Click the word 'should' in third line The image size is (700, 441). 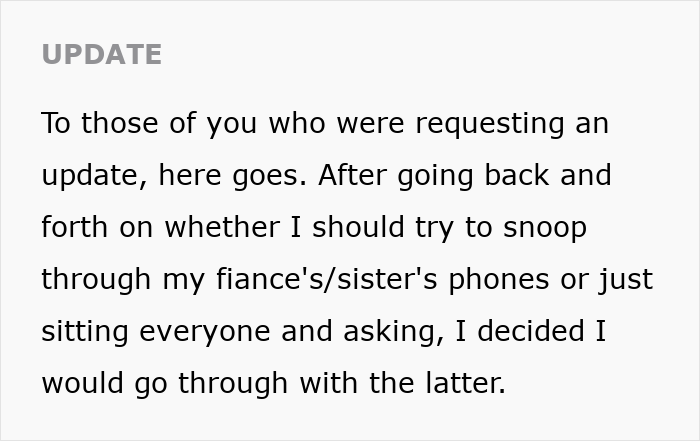coord(358,226)
